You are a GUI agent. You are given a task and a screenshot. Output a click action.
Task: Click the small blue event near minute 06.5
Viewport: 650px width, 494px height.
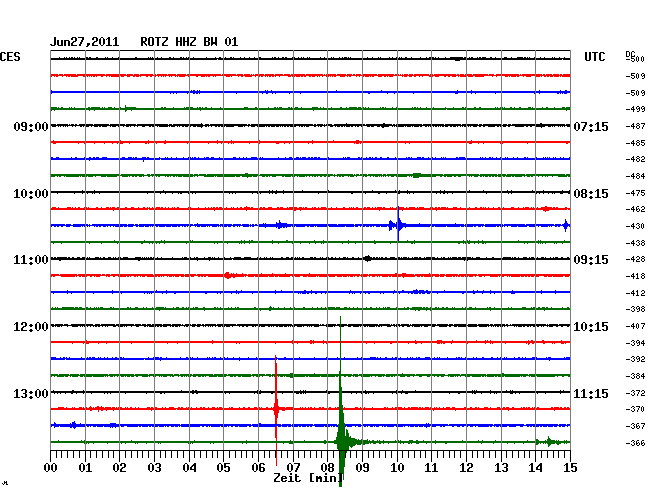[281, 225]
